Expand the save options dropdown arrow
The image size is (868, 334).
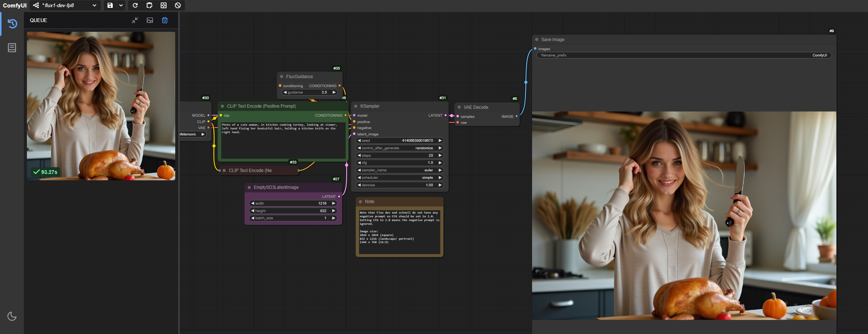[121, 5]
